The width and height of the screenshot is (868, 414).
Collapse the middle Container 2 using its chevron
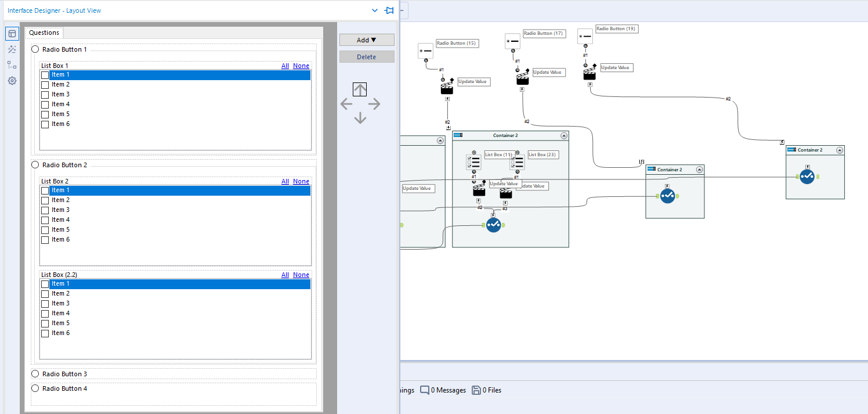[x=563, y=135]
